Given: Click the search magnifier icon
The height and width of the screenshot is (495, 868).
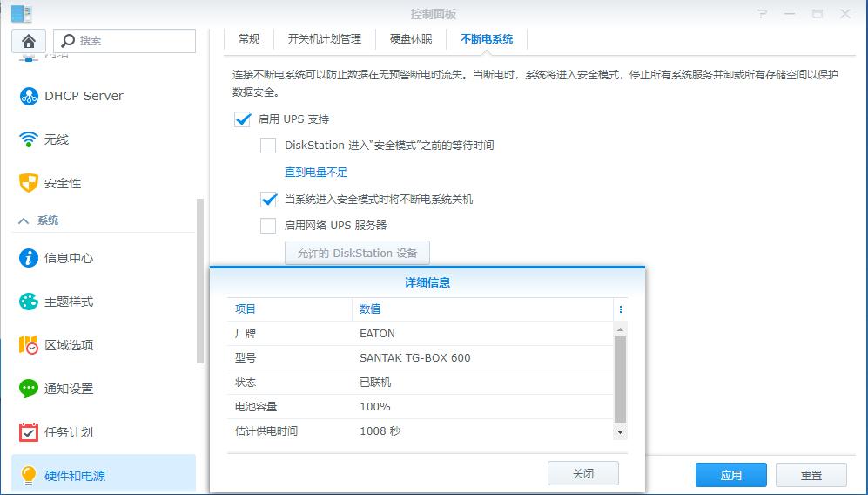Looking at the screenshot, I should pos(68,40).
